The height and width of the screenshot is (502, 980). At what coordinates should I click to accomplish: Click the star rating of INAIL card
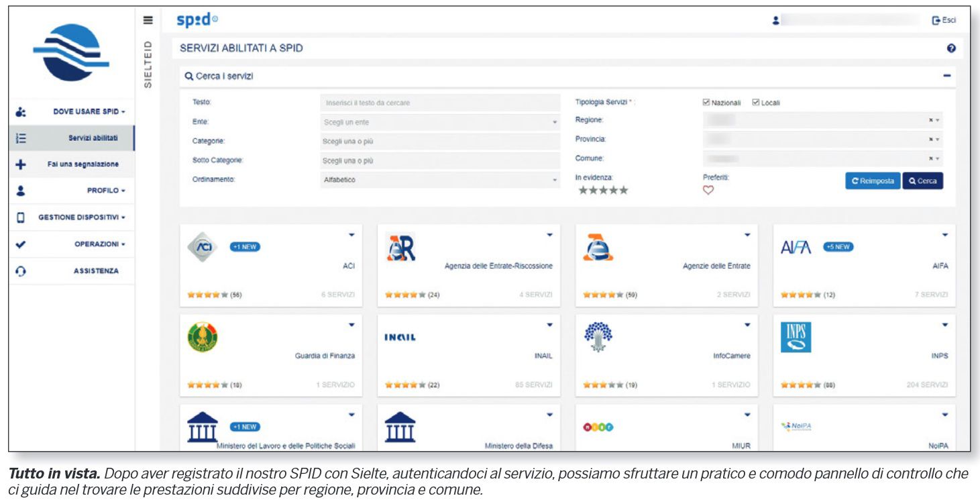pos(404,385)
